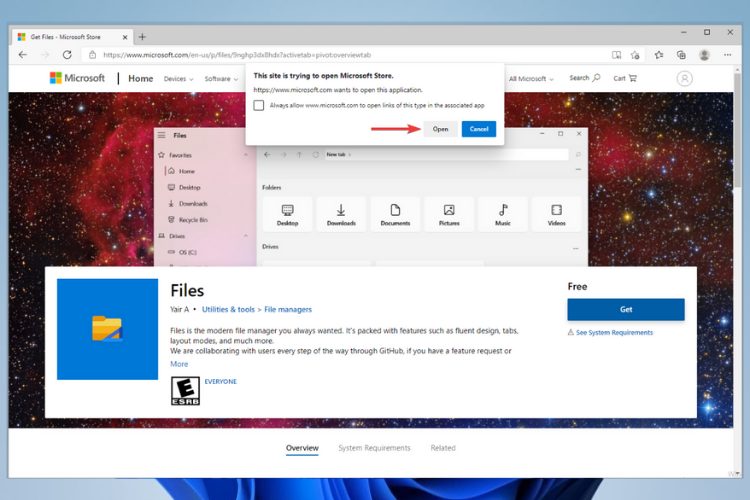
Task: Open a new browser tab
Action: [x=142, y=37]
